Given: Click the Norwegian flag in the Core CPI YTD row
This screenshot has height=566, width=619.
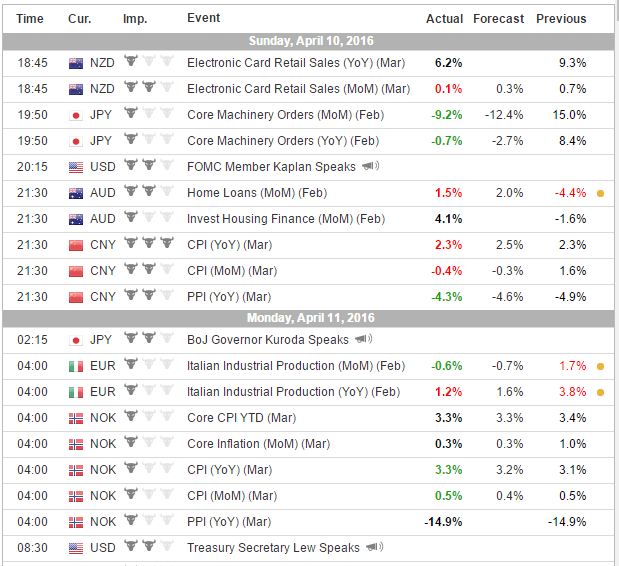Looking at the screenshot, I should click(x=75, y=418).
